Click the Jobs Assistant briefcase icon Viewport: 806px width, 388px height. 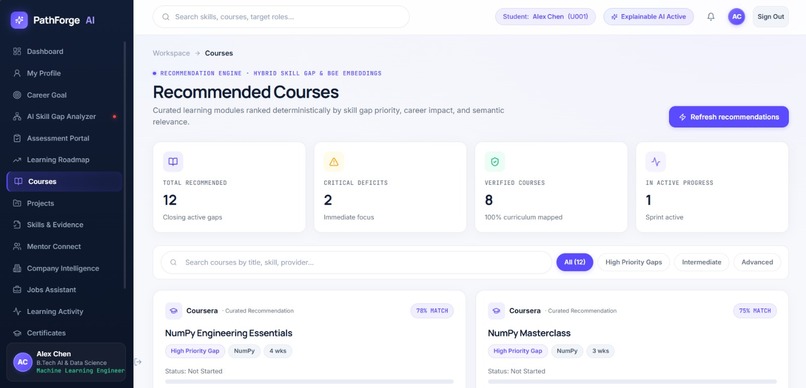(x=17, y=290)
